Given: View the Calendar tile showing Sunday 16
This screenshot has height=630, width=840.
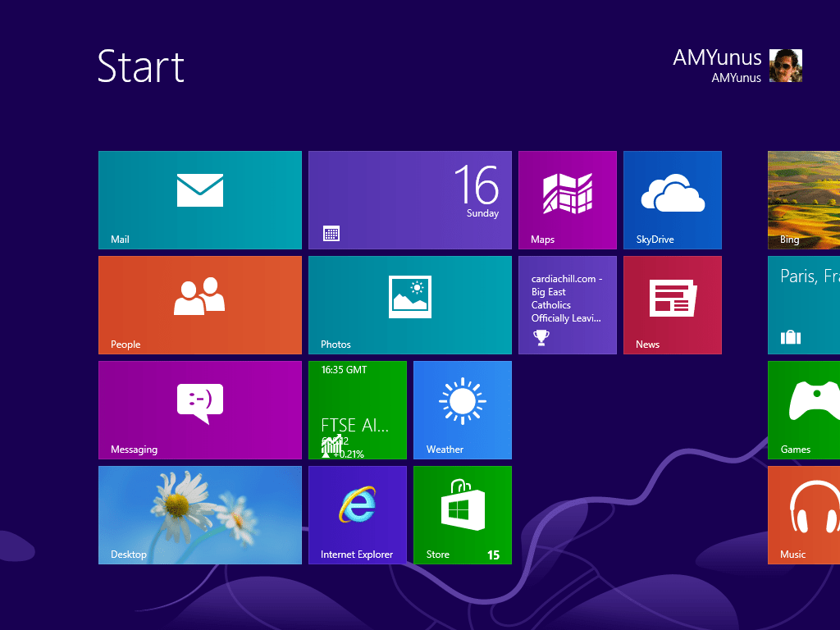Looking at the screenshot, I should coord(409,199).
